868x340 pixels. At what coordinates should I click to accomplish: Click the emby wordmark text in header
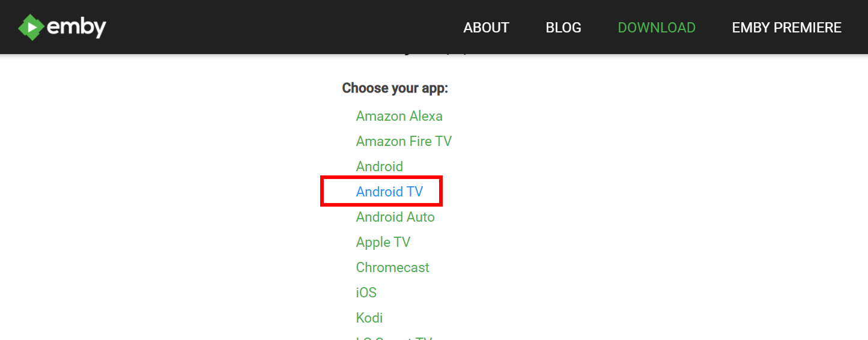pos(76,28)
